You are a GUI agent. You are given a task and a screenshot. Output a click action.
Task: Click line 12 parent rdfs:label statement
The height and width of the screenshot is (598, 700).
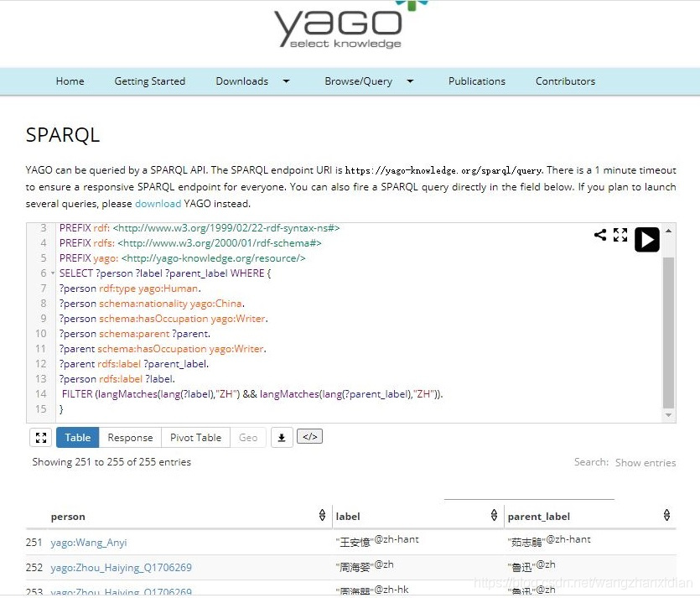[x=134, y=364]
